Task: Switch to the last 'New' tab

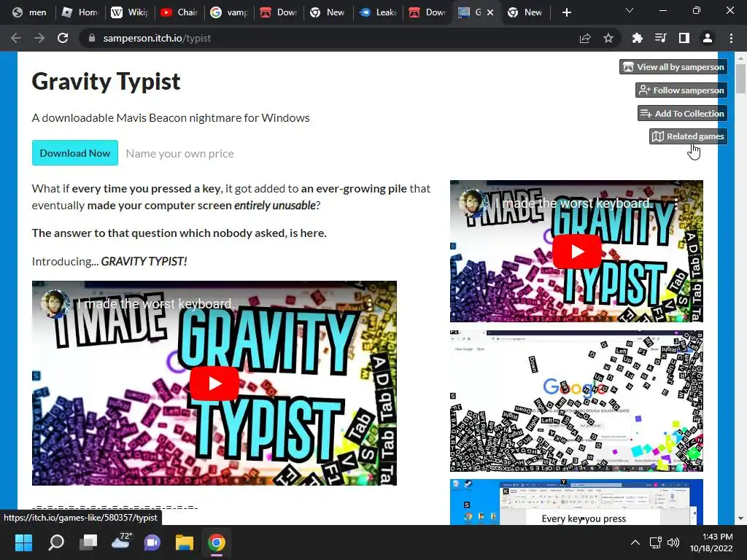Action: [x=525, y=13]
